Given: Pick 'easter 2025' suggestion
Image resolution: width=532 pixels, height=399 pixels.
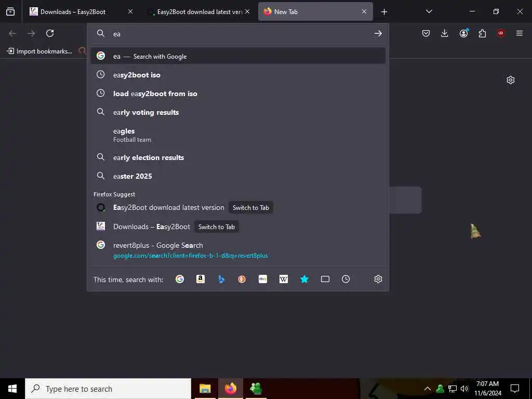Looking at the screenshot, I should click(238, 176).
